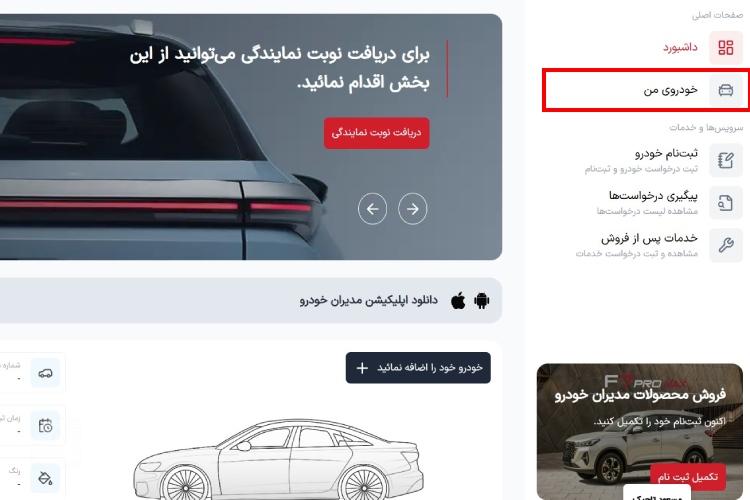
Task: Click the car icon beside خودروی من
Action: [726, 90]
